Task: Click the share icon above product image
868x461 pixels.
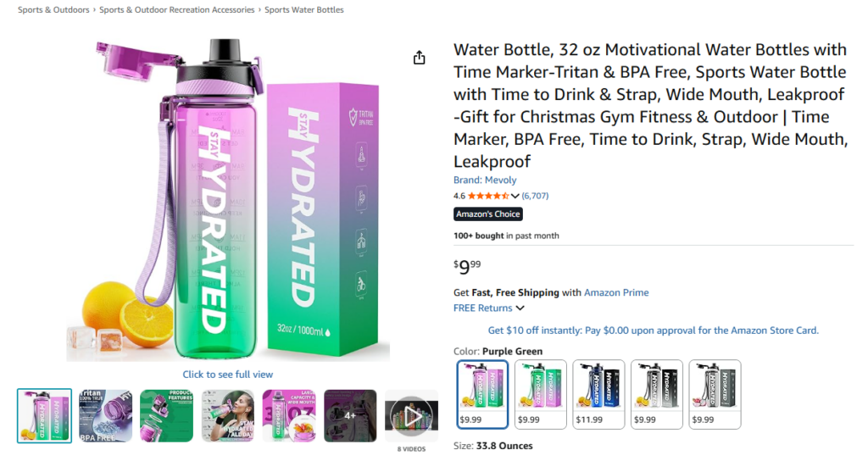Action: pyautogui.click(x=419, y=58)
